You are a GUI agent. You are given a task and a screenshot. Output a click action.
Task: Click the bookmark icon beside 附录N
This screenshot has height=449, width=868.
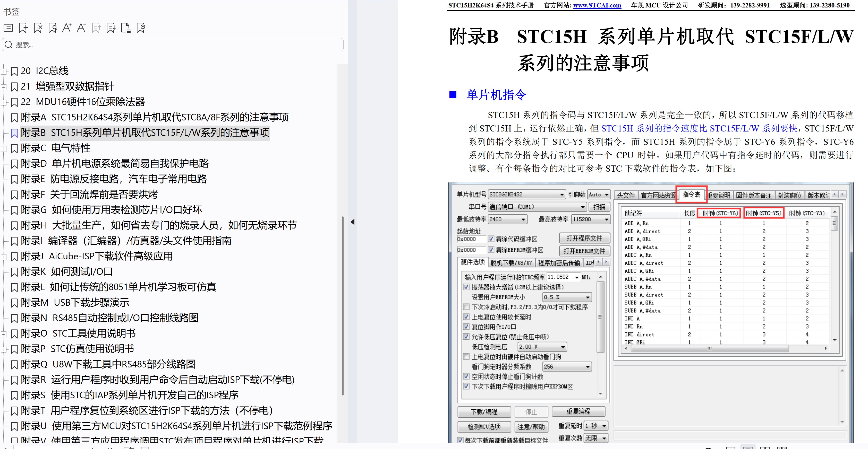point(14,318)
